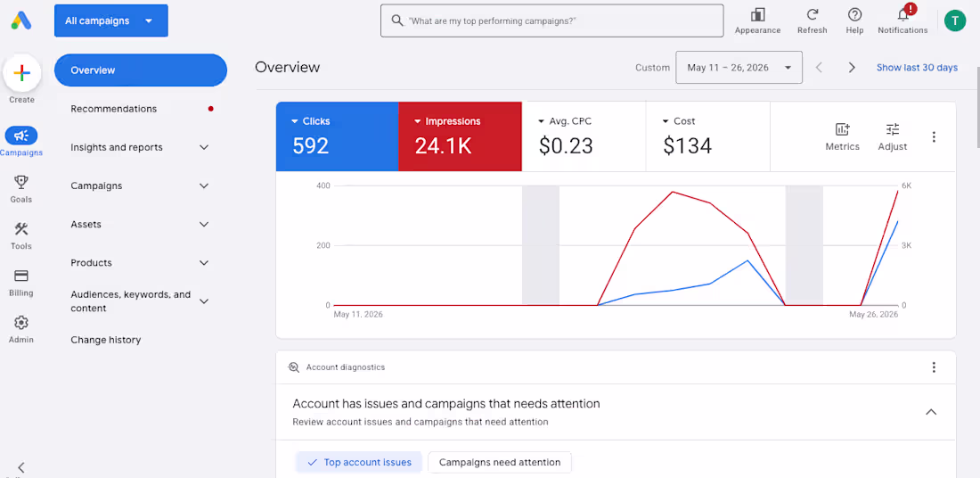Open the date range dropdown
This screenshot has height=478, width=980.
739,68
